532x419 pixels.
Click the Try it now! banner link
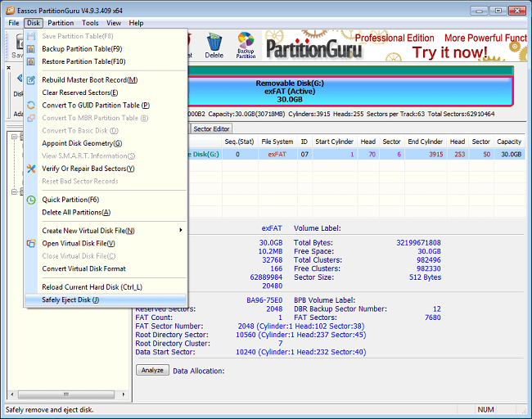click(x=449, y=52)
